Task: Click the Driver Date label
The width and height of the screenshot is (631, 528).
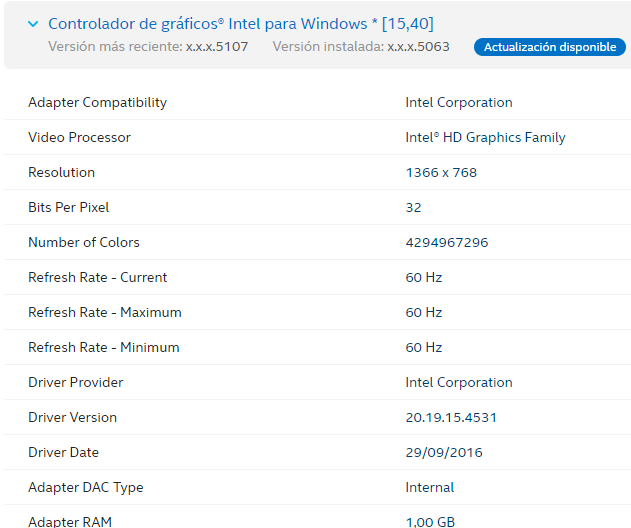Action: [x=63, y=452]
